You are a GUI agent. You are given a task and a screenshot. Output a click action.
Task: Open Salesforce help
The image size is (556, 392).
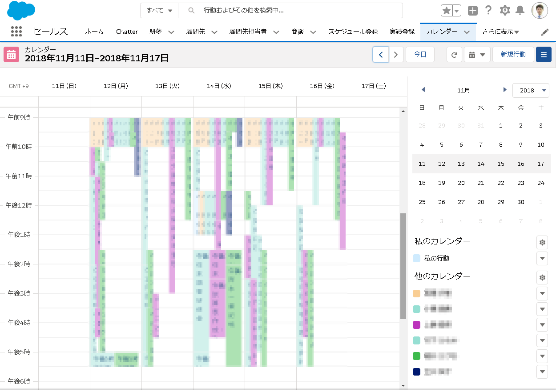[488, 10]
